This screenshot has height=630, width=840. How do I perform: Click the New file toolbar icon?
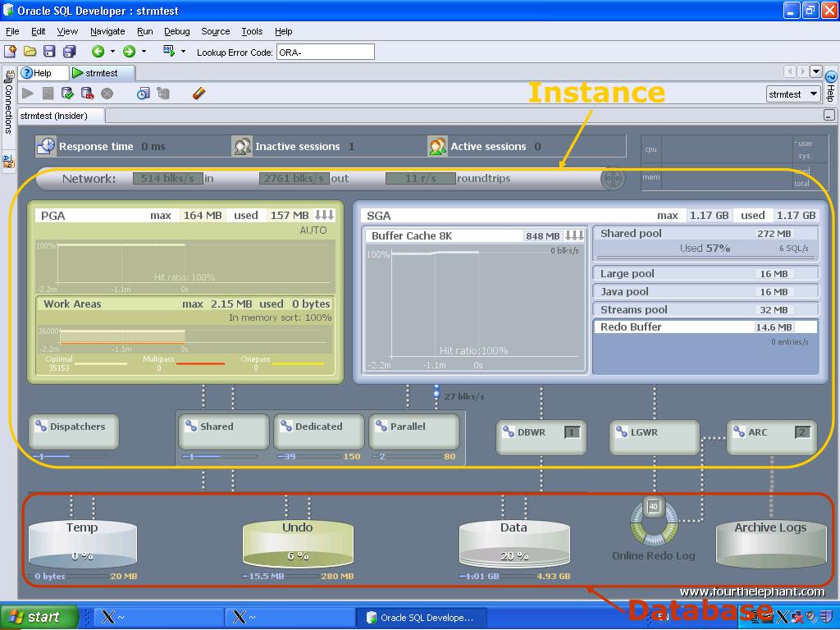click(10, 52)
